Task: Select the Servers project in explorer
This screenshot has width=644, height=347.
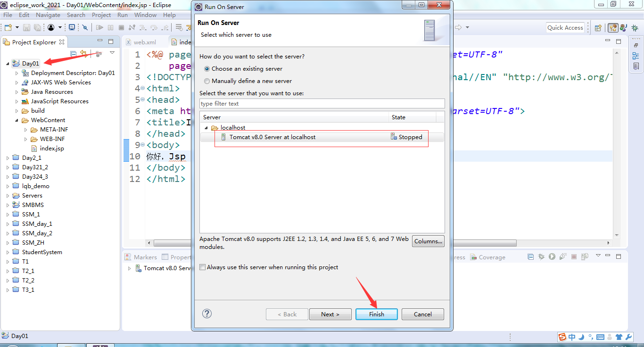Action: click(x=28, y=196)
